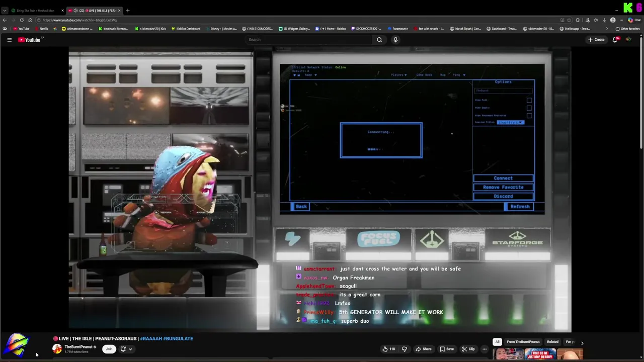644x362 pixels.
Task: Open the KickBot Dashboard bookmark
Action: pos(186,29)
